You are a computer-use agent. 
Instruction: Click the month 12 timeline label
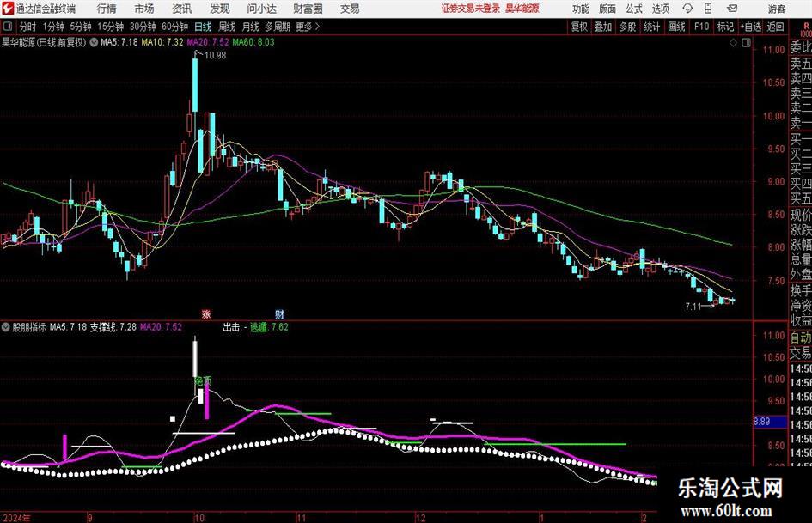(x=421, y=518)
